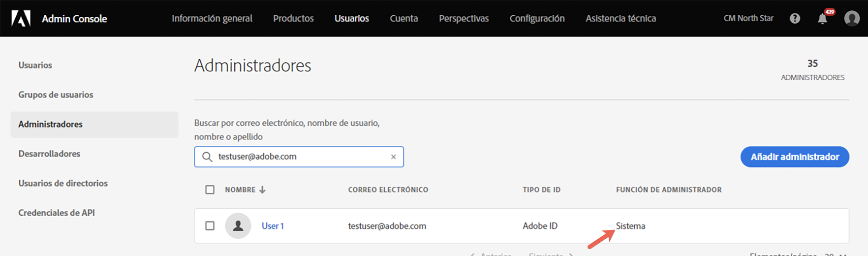Open Perspectivas tab
868x256 pixels.
[464, 18]
